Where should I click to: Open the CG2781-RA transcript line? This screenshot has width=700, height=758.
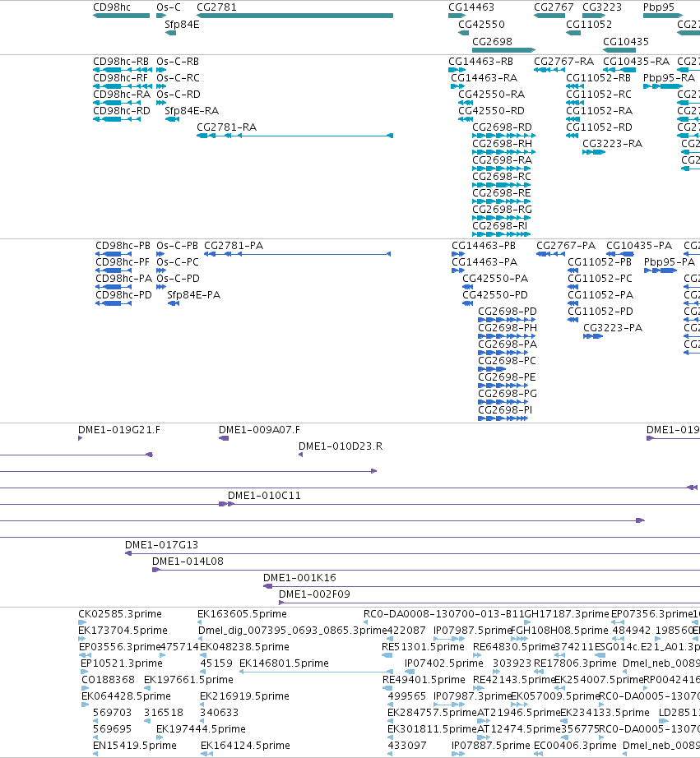pos(294,136)
